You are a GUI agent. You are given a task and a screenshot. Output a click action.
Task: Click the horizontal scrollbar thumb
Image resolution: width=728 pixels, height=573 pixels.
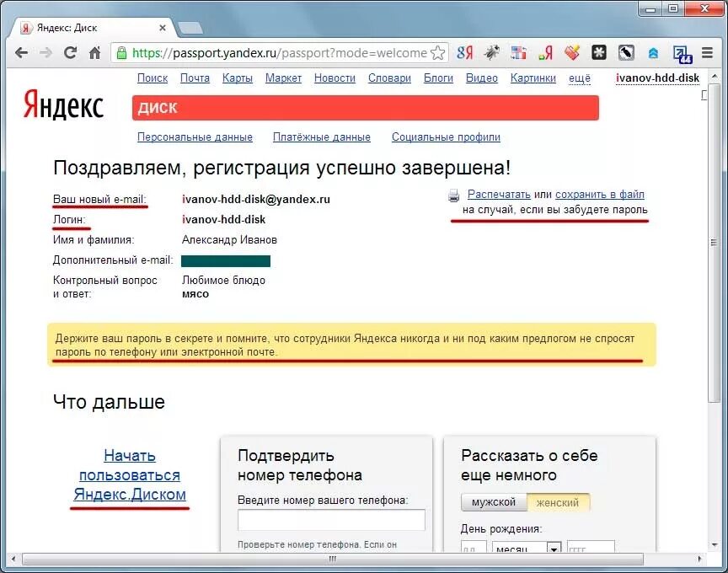(333, 559)
